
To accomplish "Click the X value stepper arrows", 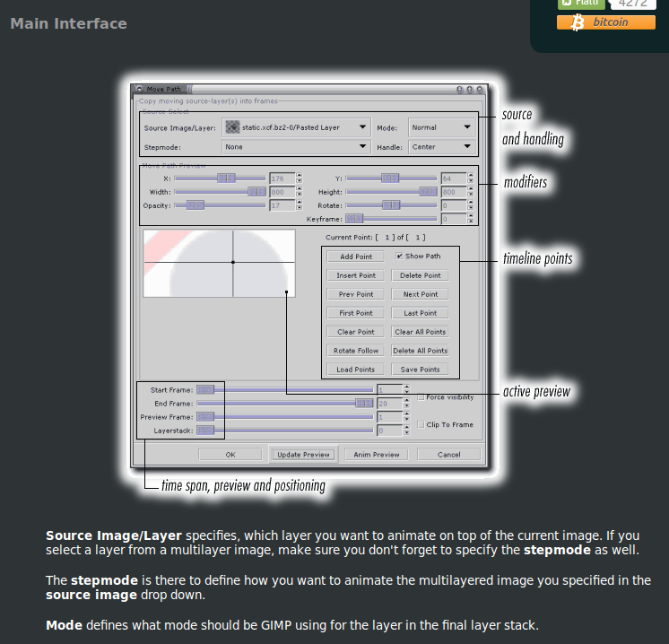I will [x=300, y=178].
